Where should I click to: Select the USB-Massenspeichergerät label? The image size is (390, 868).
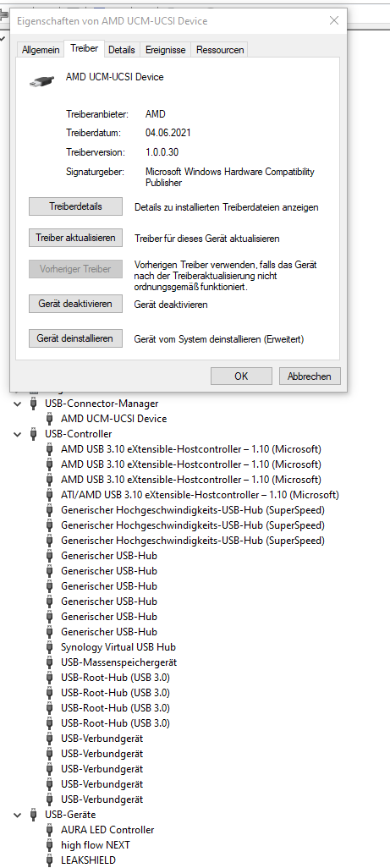(x=119, y=662)
